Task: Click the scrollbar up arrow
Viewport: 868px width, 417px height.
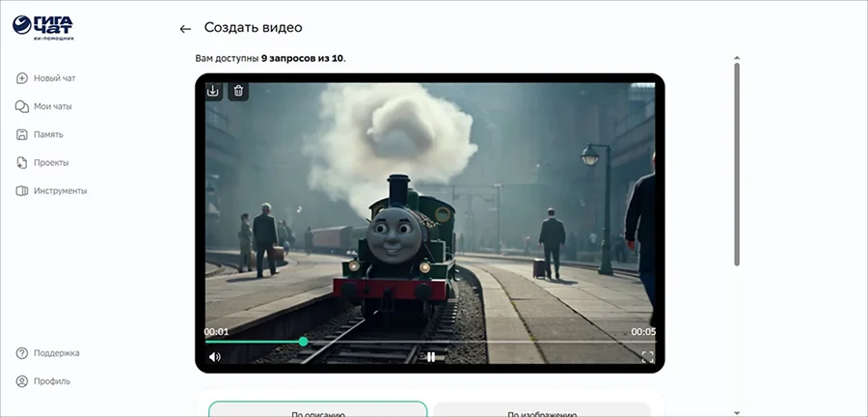Action: [x=737, y=58]
